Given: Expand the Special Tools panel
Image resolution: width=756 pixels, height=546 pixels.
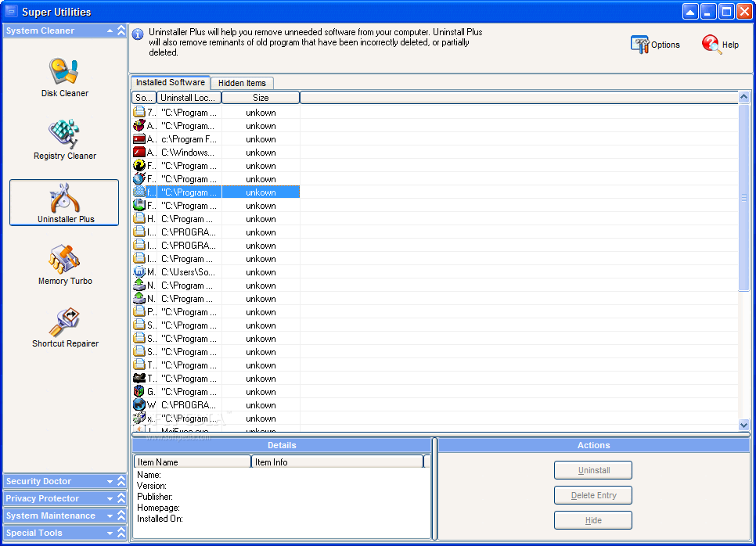Looking at the screenshot, I should [110, 533].
